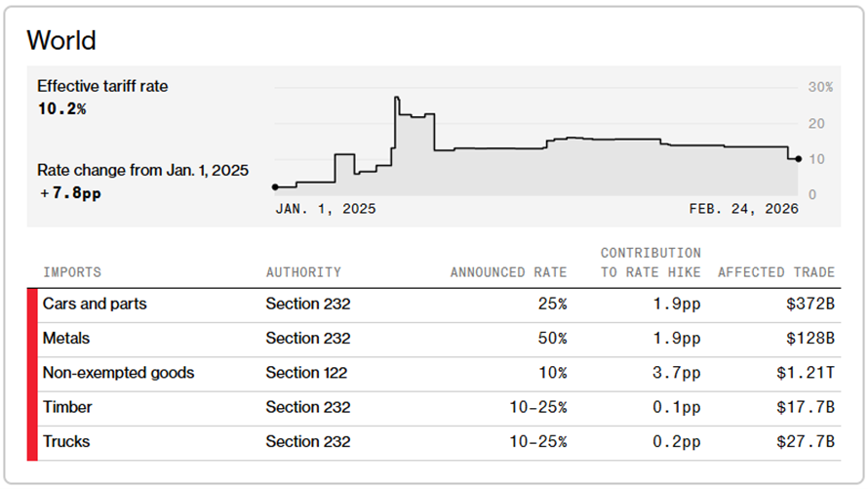Select the Trucks row label
This screenshot has width=868, height=489.
click(66, 441)
